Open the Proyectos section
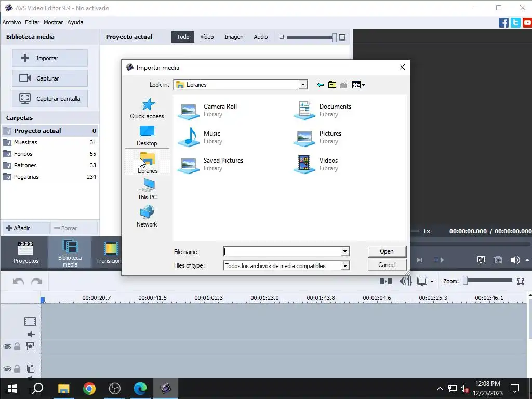The height and width of the screenshot is (399, 532). tap(26, 252)
